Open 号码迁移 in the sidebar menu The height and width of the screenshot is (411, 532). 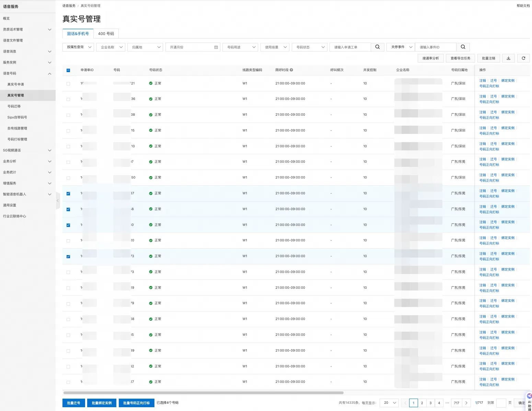pos(14,106)
